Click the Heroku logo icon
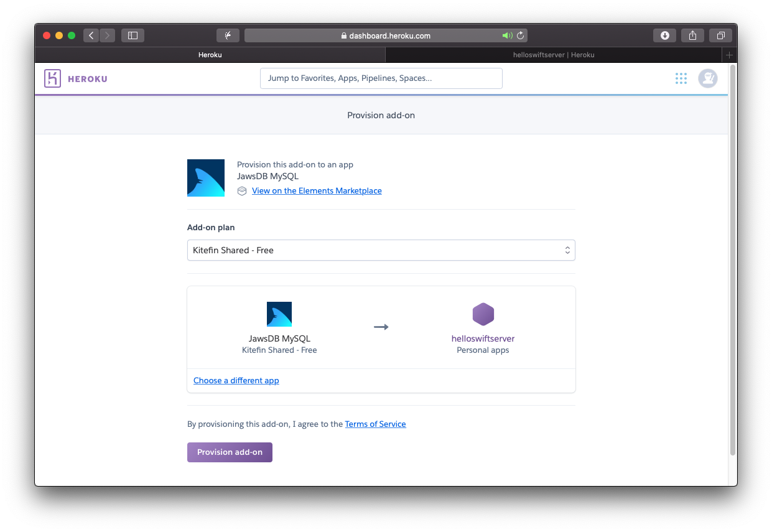Image resolution: width=772 pixels, height=532 pixels. 53,78
